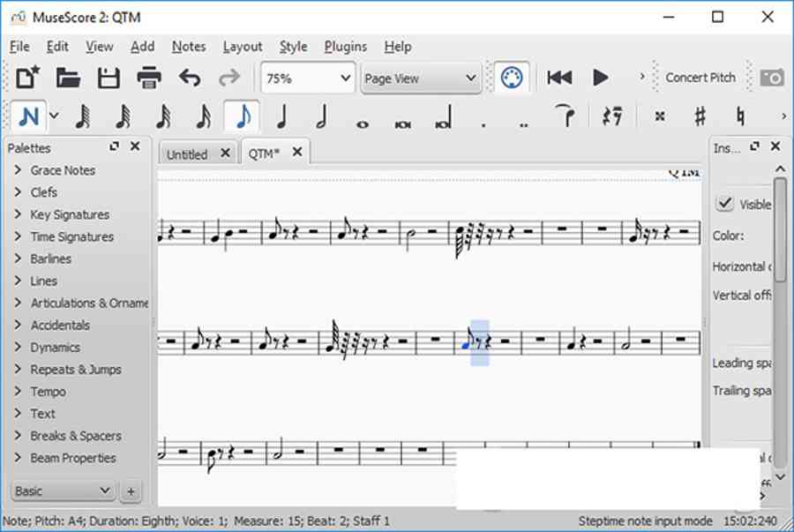This screenshot has height=532, width=794.
Task: Redo the last undone action
Action: [229, 78]
